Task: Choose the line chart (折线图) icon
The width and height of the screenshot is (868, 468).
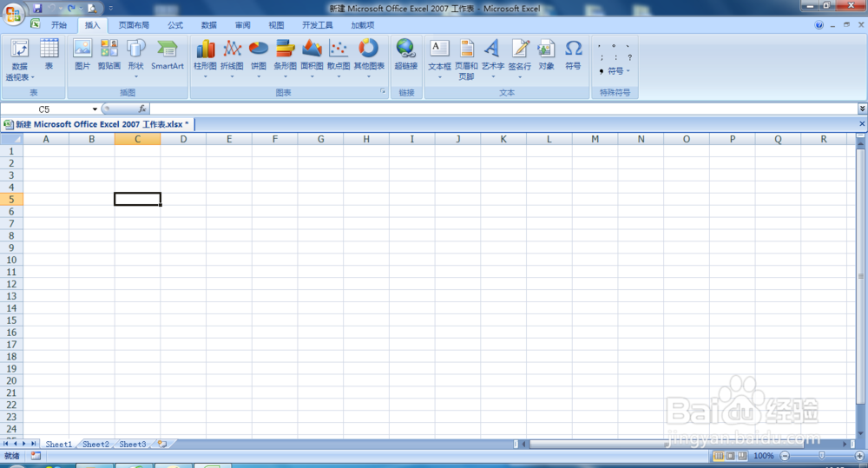Action: click(x=232, y=49)
